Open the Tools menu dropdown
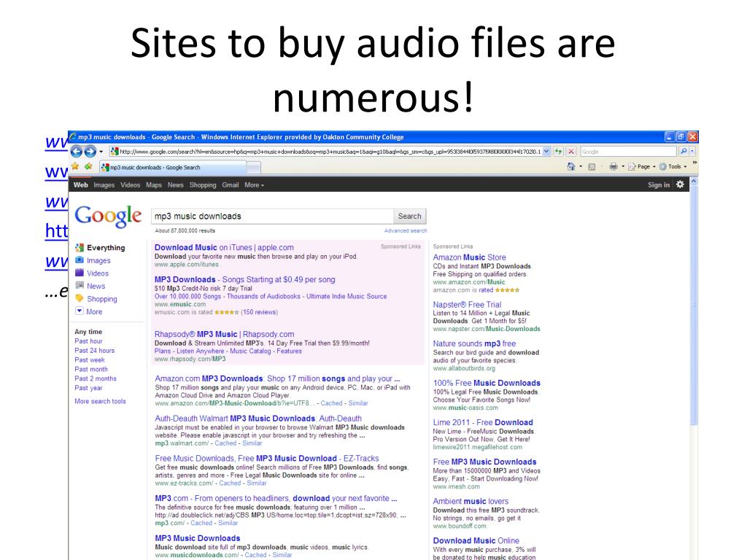The width and height of the screenshot is (747, 560). (x=673, y=167)
